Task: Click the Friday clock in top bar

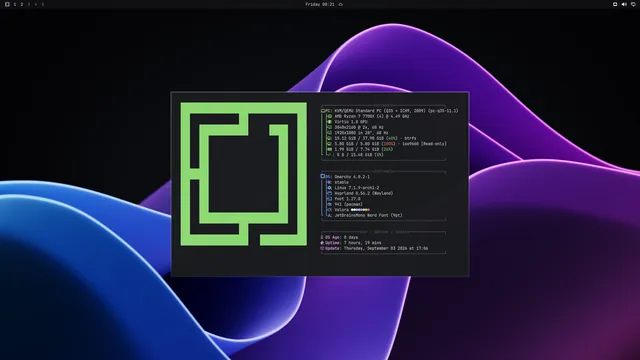Action: point(320,4)
